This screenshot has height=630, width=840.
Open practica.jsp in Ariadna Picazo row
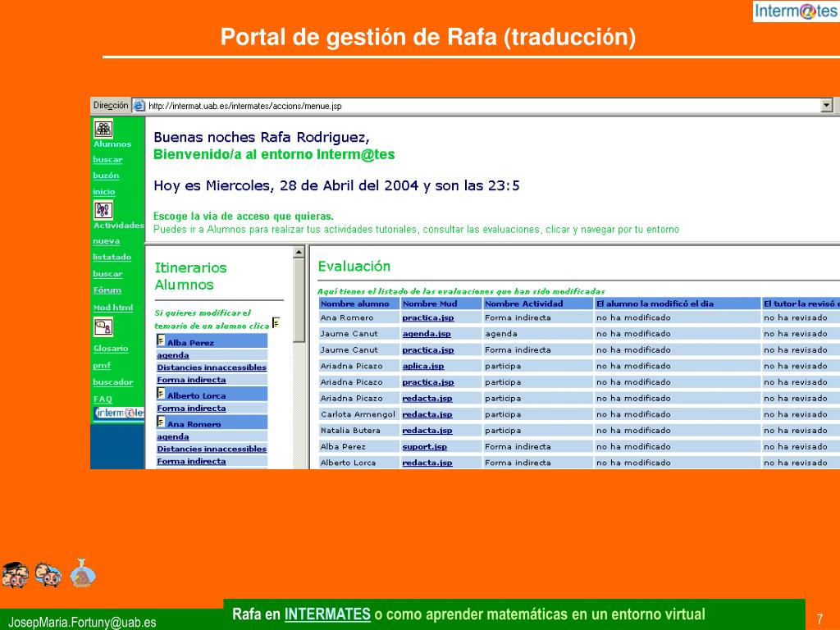428,382
